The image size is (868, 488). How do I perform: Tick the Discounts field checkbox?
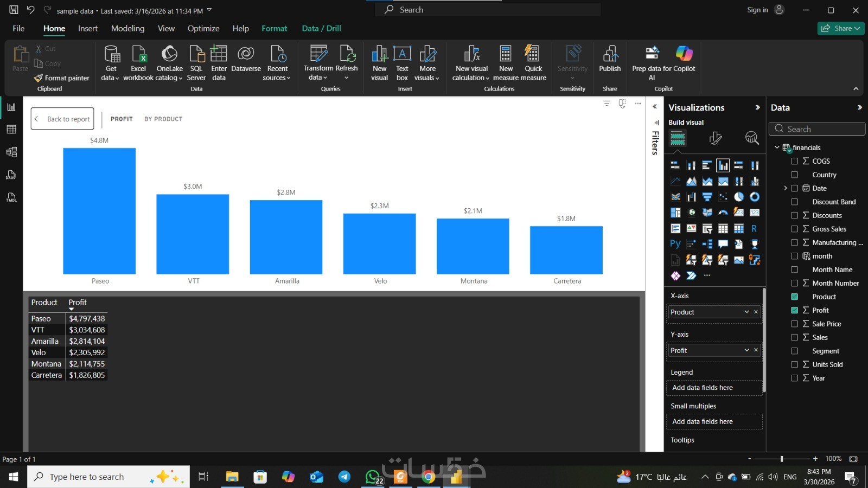795,215
